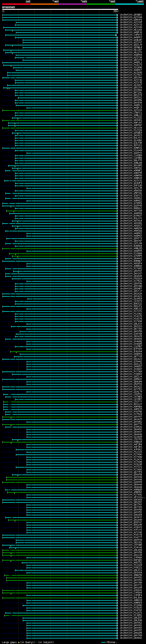146x644 pixels.
Task: Select label UniRef100_Q41823
Action: point(131,135)
